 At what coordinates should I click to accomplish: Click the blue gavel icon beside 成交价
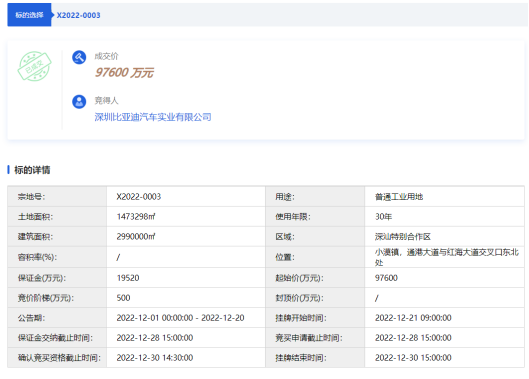(x=79, y=57)
